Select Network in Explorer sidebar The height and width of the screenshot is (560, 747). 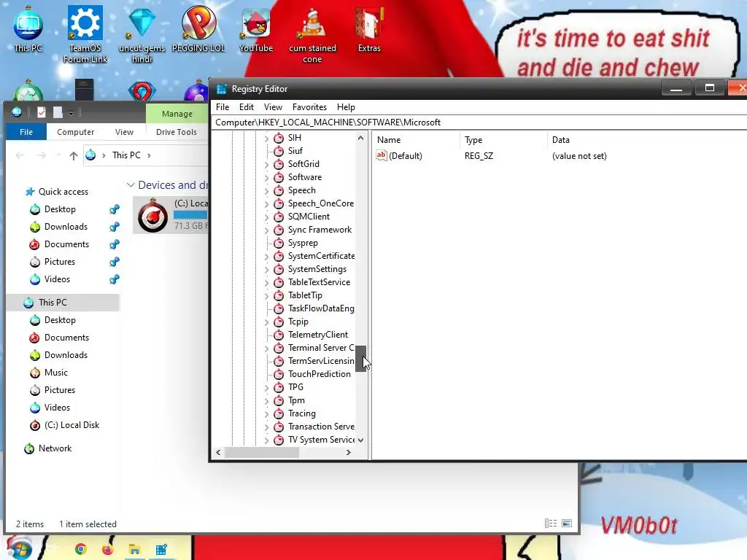click(55, 448)
